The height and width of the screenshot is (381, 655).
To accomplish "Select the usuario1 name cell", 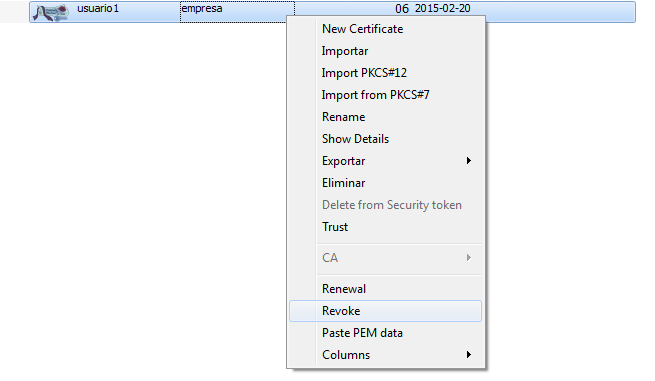I will [x=98, y=9].
